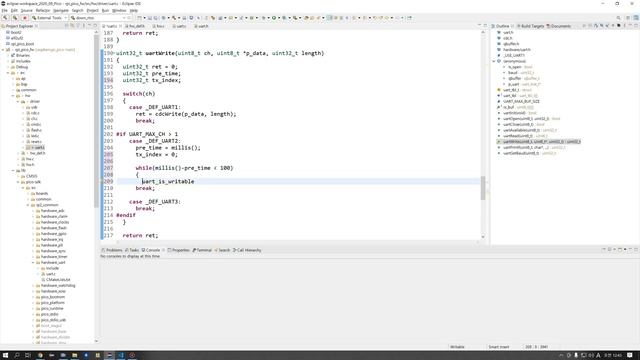Minimize the Project Explorer view

pos(89,26)
